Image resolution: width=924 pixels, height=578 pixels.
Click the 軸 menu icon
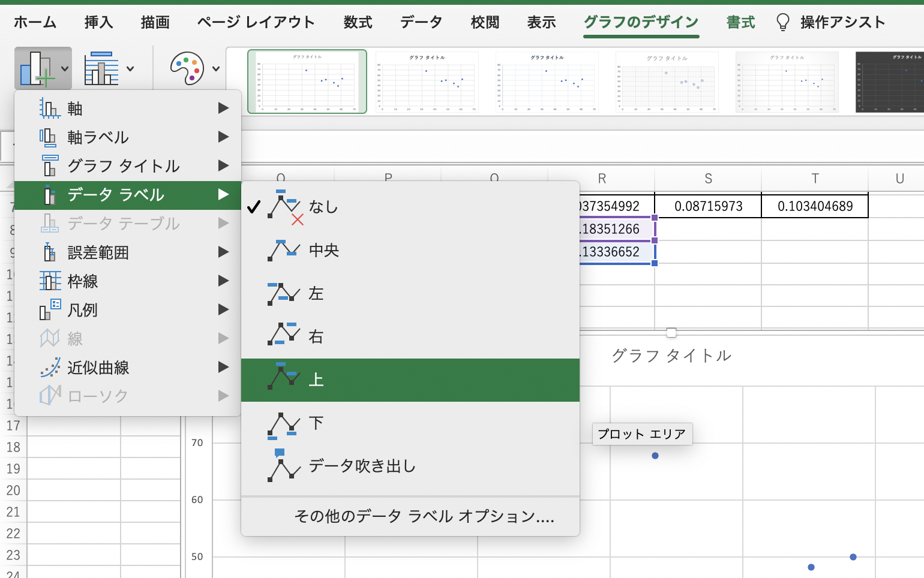point(50,109)
